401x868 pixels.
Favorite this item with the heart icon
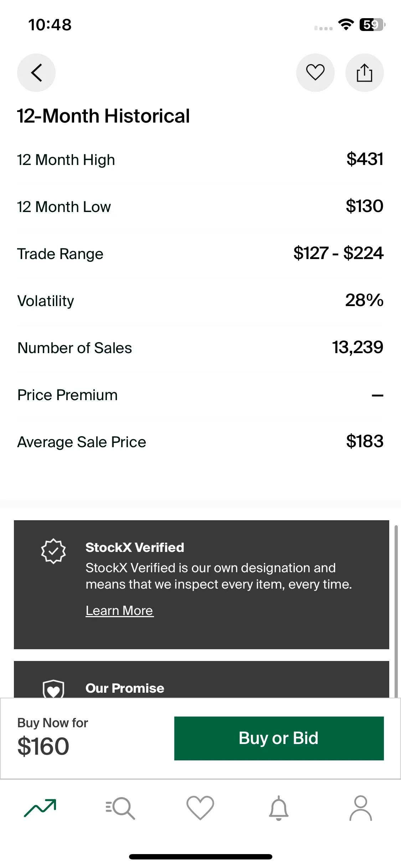(x=315, y=73)
